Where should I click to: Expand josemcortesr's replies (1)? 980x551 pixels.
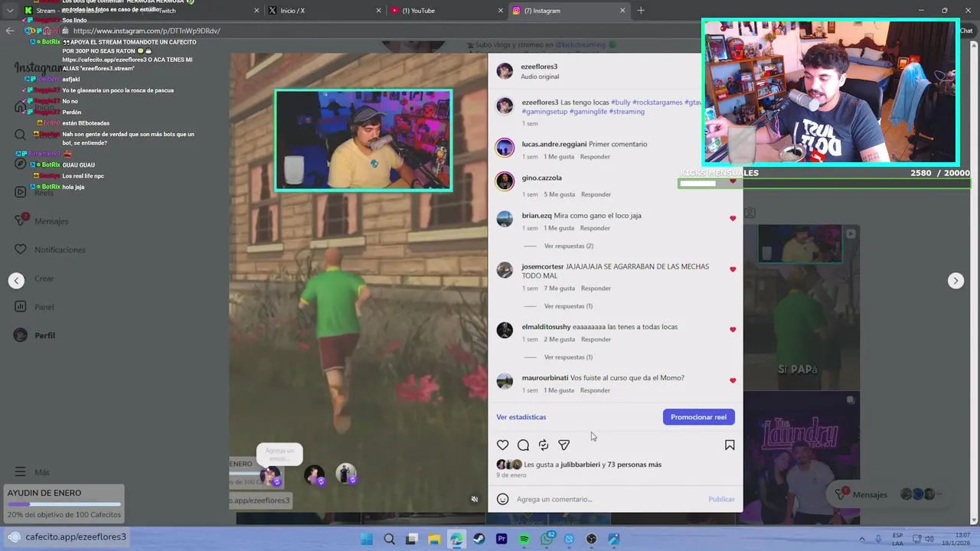pyautogui.click(x=568, y=306)
